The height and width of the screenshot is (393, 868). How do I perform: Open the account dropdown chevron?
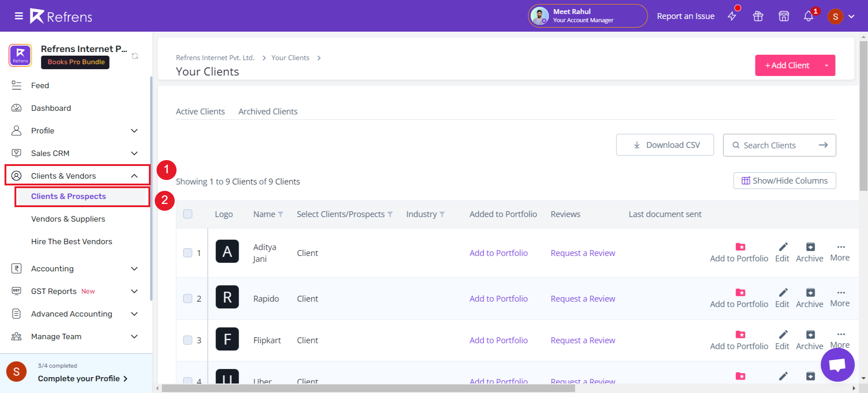point(852,16)
